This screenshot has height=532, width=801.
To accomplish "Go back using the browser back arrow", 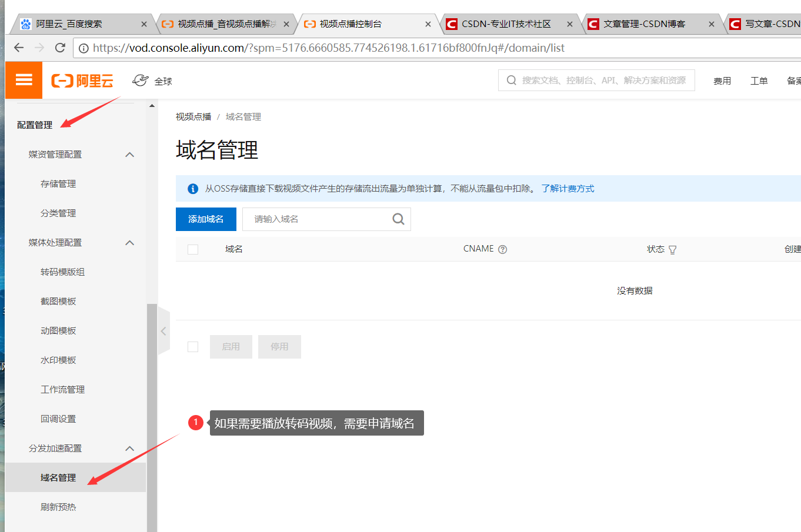I will [18, 48].
